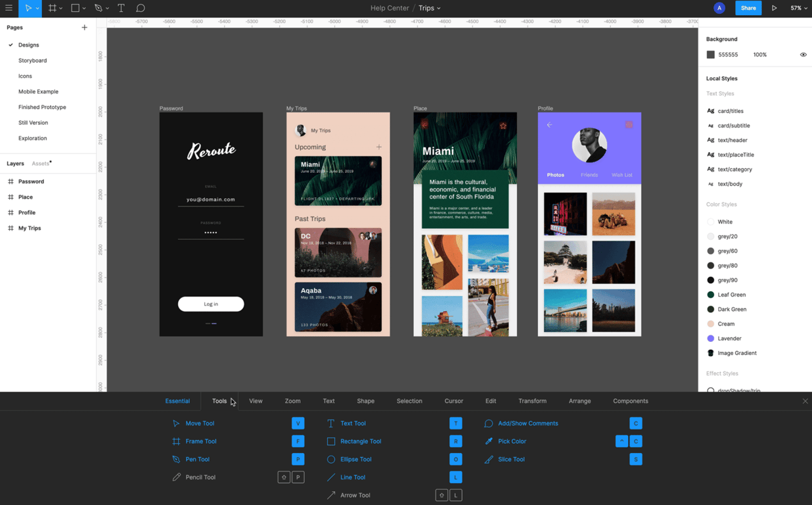Open the Zoom shortcuts tab
The image size is (812, 505).
click(x=292, y=401)
